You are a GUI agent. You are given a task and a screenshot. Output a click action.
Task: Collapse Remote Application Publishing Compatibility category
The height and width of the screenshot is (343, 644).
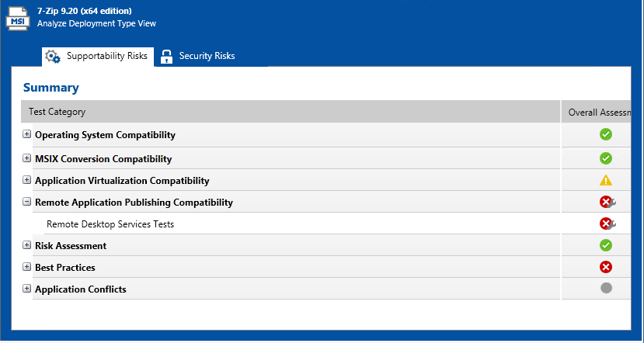click(27, 202)
